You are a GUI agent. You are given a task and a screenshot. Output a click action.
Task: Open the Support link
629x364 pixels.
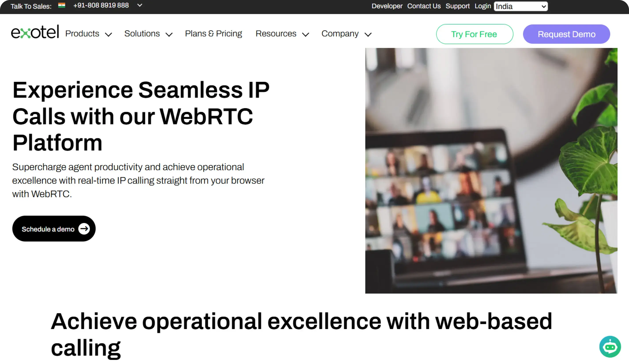[458, 6]
